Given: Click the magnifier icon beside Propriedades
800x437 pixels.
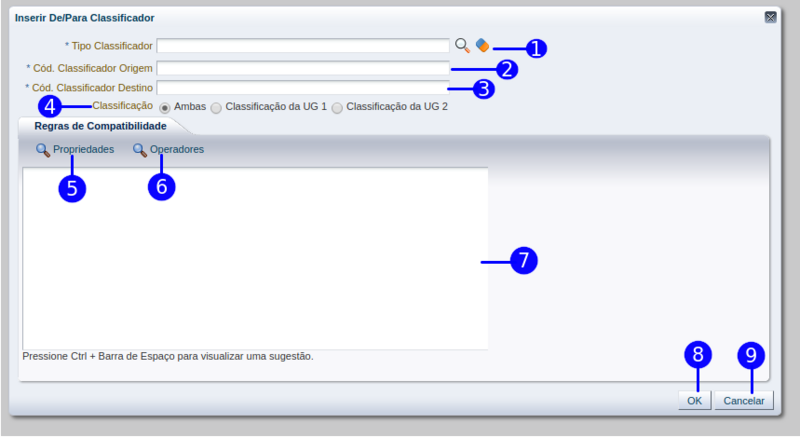Looking at the screenshot, I should (x=43, y=150).
